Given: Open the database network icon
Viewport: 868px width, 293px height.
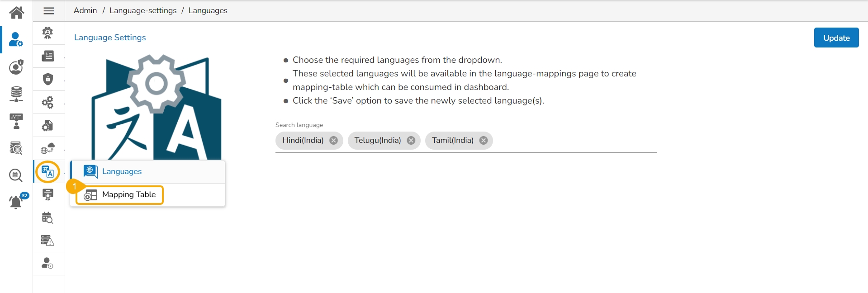Looking at the screenshot, I should pyautogui.click(x=16, y=94).
